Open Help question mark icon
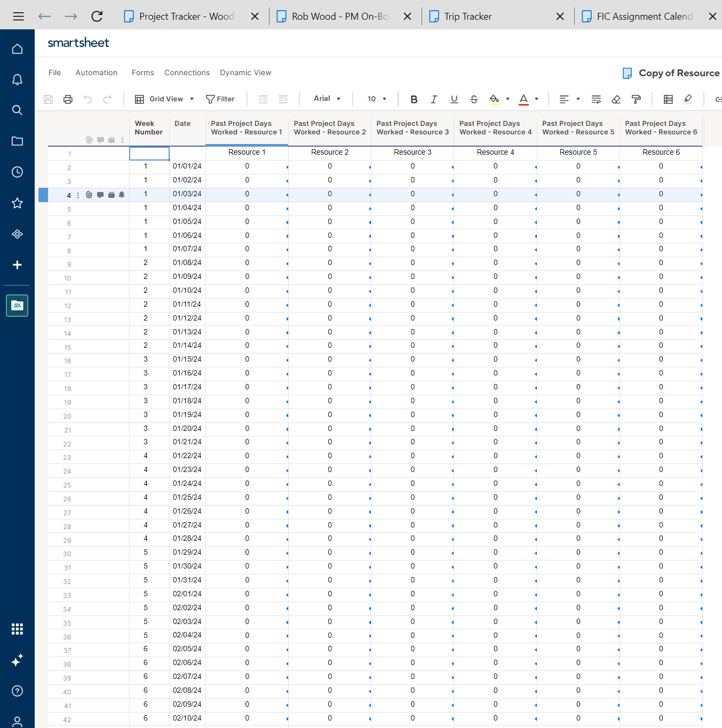The height and width of the screenshot is (728, 722). coord(17,691)
